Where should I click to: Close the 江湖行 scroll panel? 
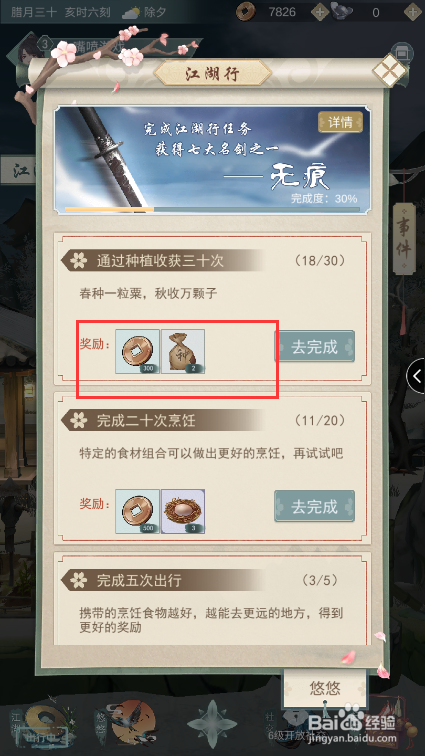390,72
